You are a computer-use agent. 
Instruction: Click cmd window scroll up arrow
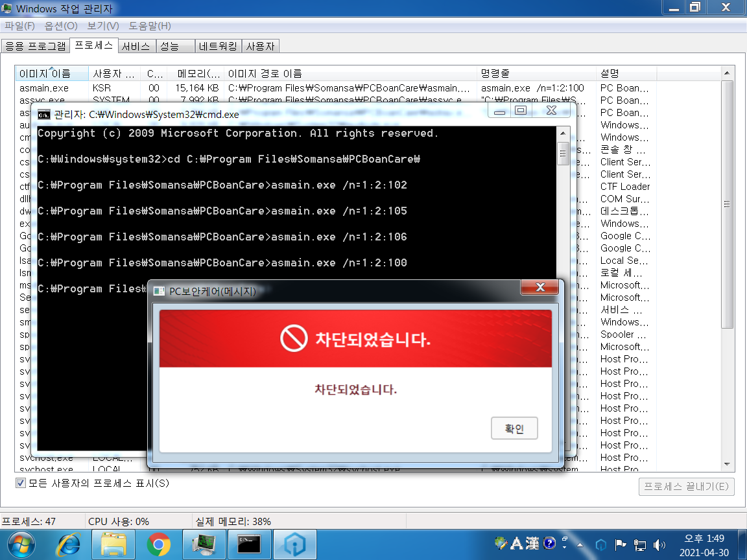click(563, 134)
